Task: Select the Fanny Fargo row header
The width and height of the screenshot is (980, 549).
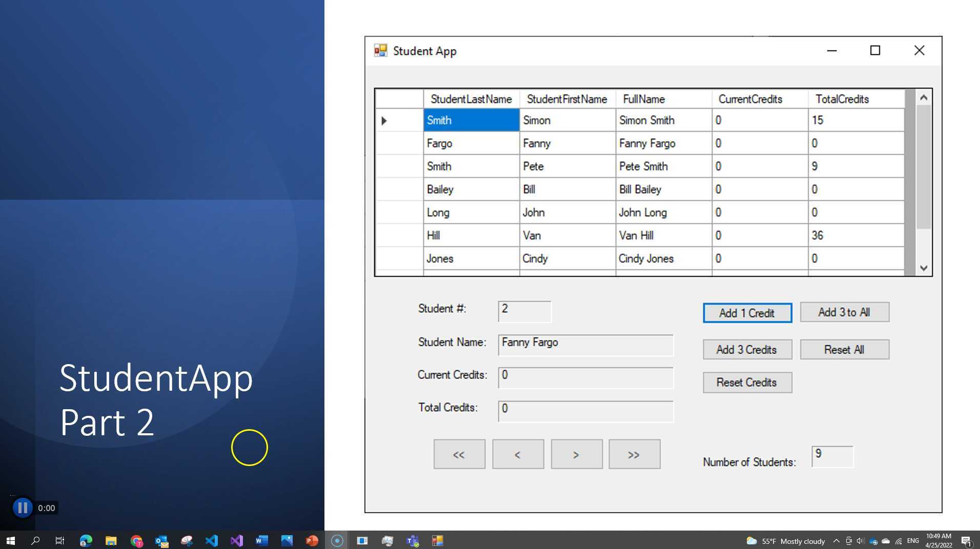Action: pyautogui.click(x=399, y=143)
